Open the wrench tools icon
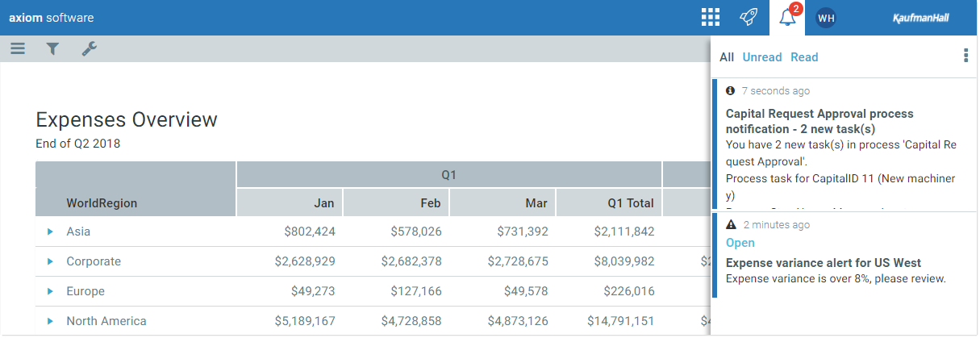The image size is (980, 338). click(90, 49)
